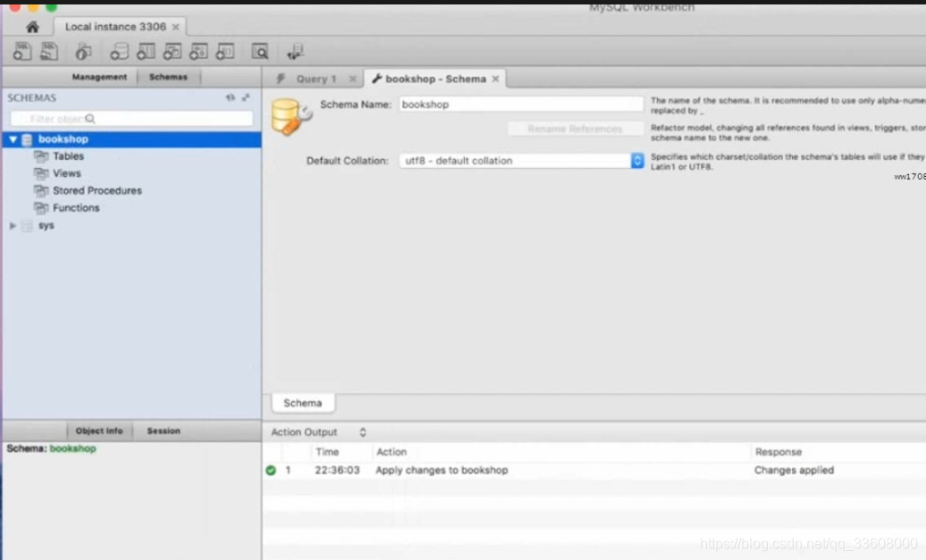Open the object inspector icon
Viewport: 926px width, 560px height.
pos(83,52)
